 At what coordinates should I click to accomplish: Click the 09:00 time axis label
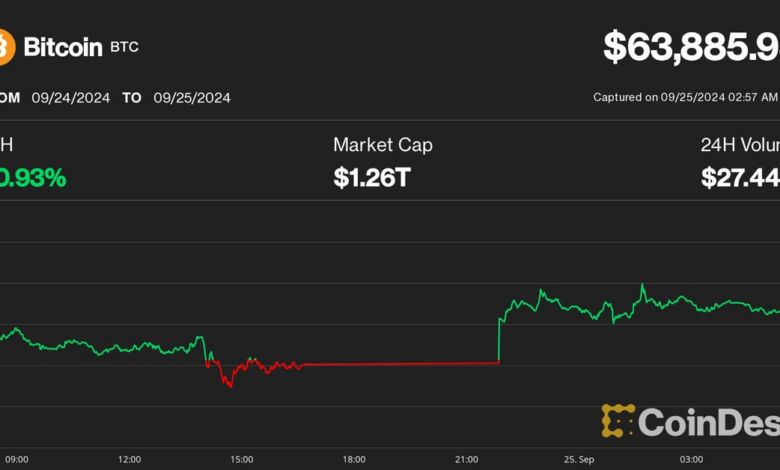(15, 459)
